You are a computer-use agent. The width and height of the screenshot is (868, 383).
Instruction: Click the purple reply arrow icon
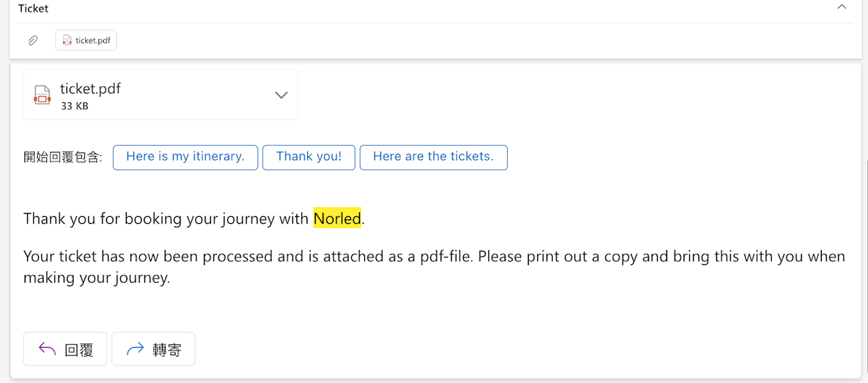coord(47,349)
